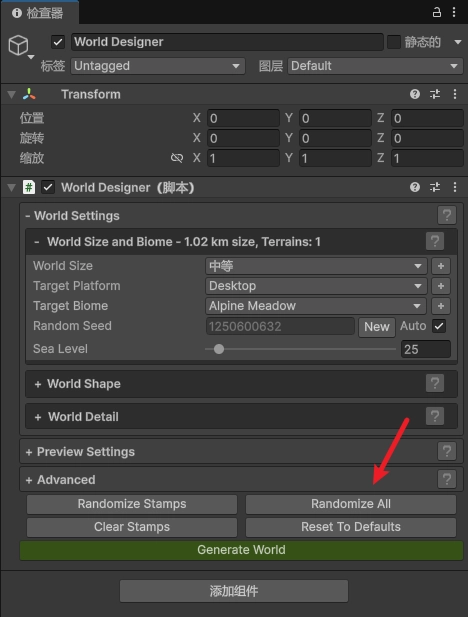Viewport: 468px width, 617px height.
Task: Click the position X value field
Action: coord(243,118)
